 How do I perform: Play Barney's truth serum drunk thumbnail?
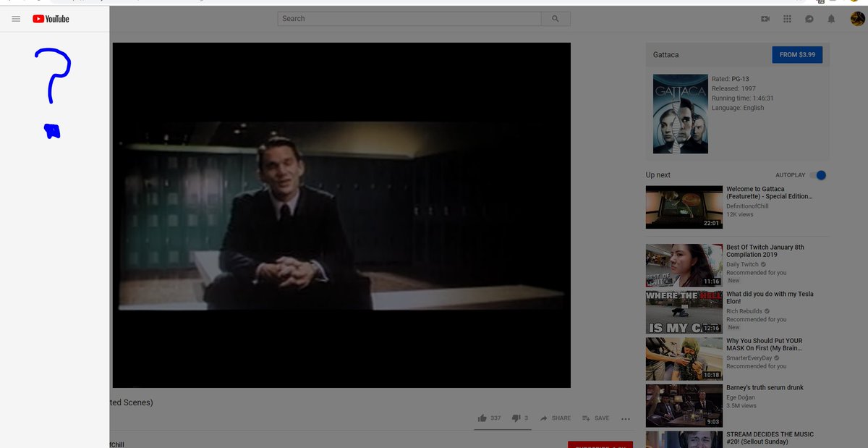pyautogui.click(x=684, y=405)
